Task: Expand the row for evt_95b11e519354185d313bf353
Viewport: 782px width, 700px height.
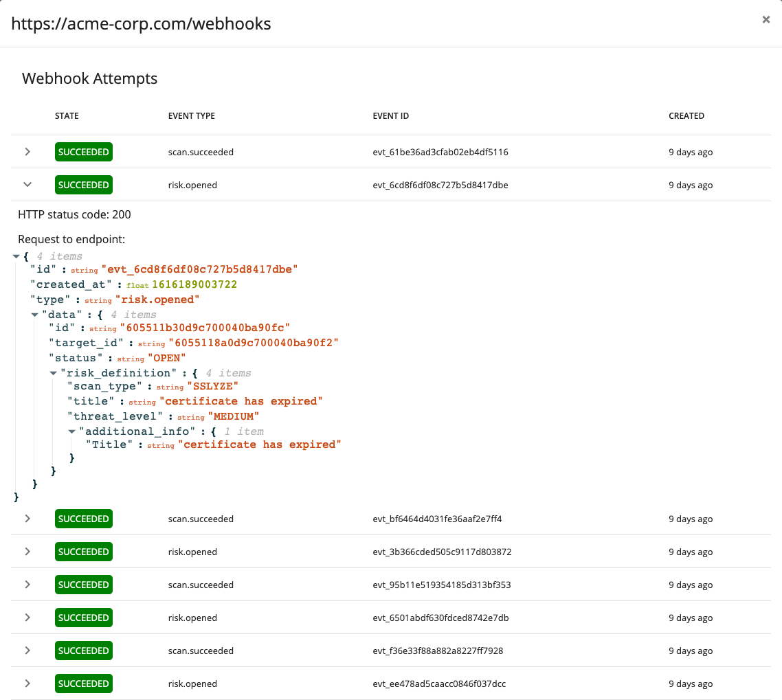Action: (27, 585)
